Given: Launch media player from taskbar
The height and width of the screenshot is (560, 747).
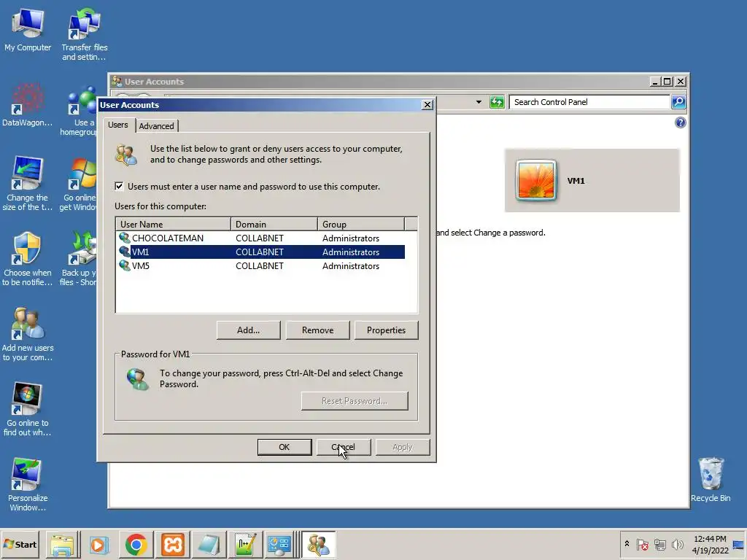Looking at the screenshot, I should point(99,544).
